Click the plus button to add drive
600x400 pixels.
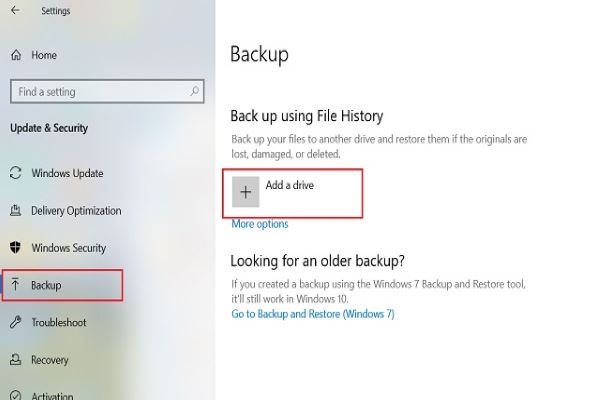coord(246,192)
